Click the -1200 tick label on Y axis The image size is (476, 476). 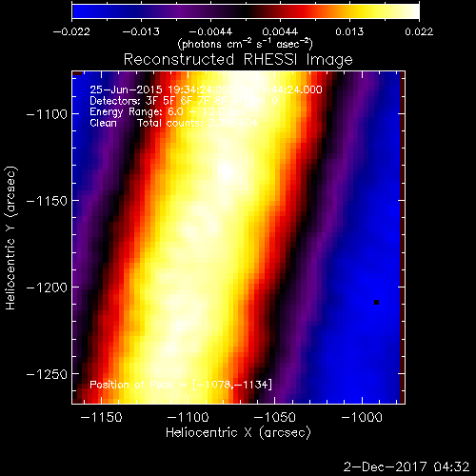[47, 288]
